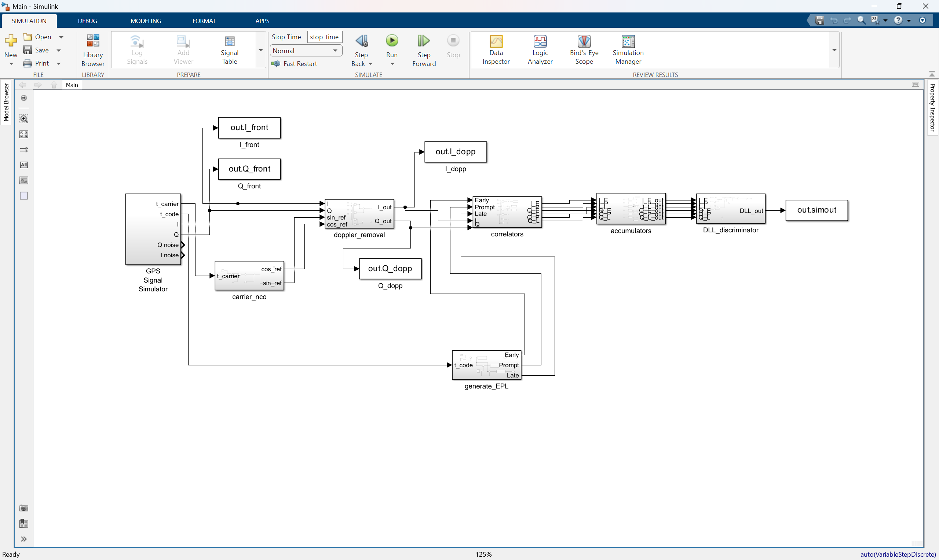Insert image via palette image icon
Image resolution: width=939 pixels, height=560 pixels.
coord(24,180)
